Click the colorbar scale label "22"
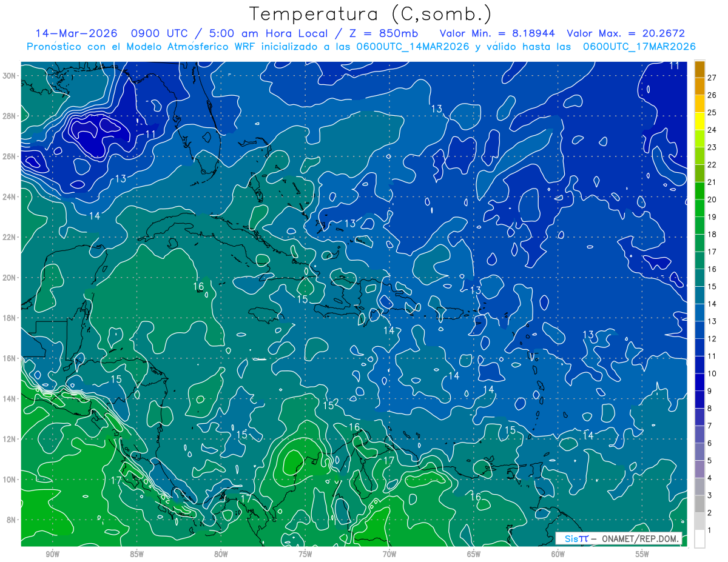This screenshot has width=728, height=562. point(712,165)
